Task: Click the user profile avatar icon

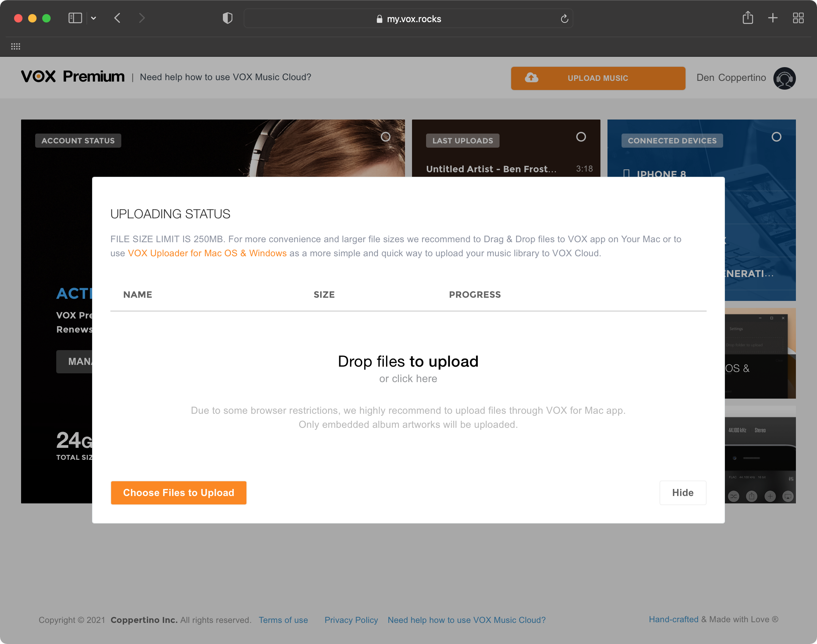Action: coord(785,78)
